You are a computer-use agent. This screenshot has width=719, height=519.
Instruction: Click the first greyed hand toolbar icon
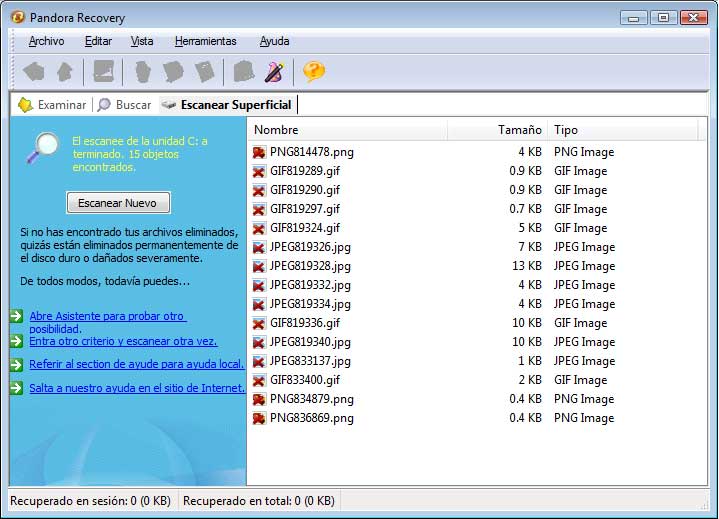click(143, 72)
